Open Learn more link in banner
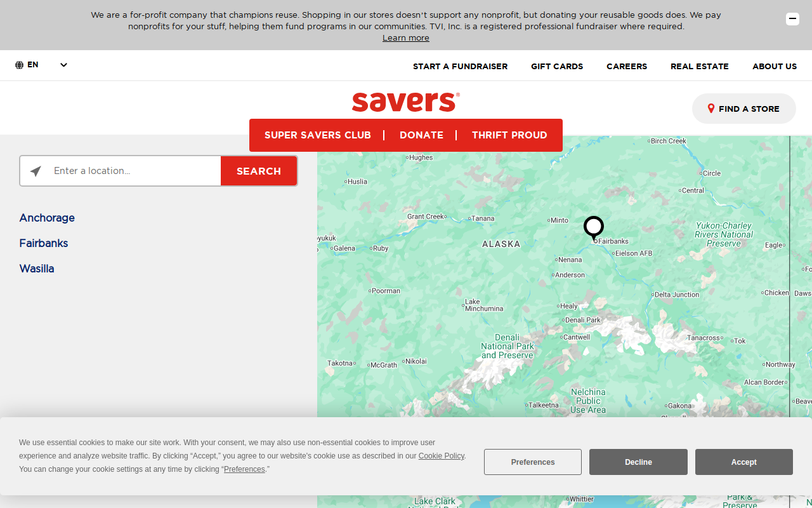 point(406,38)
